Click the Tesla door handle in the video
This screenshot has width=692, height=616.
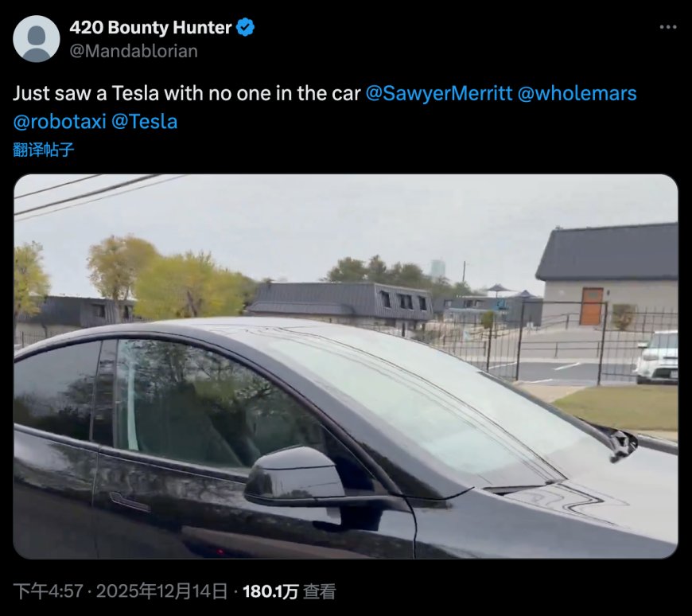tap(130, 502)
